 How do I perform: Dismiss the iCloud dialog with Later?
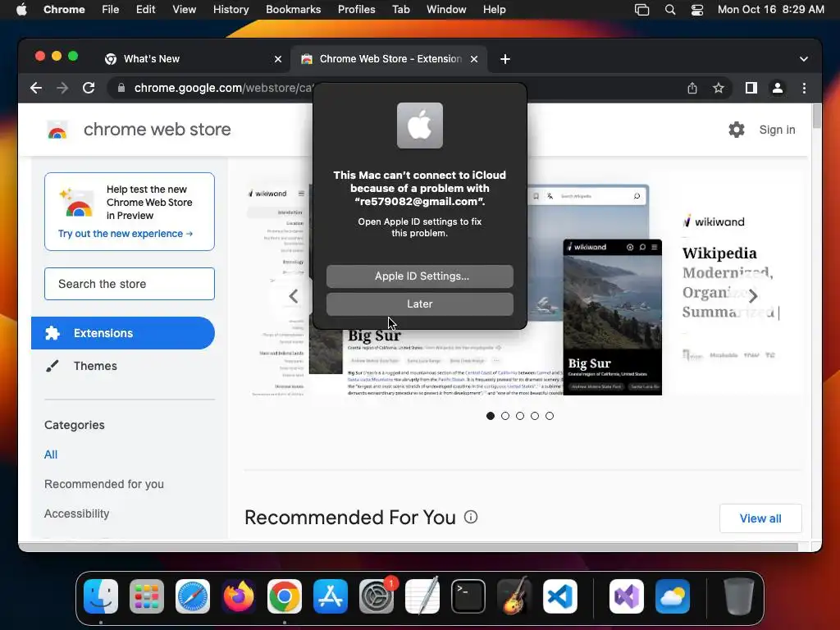(420, 304)
